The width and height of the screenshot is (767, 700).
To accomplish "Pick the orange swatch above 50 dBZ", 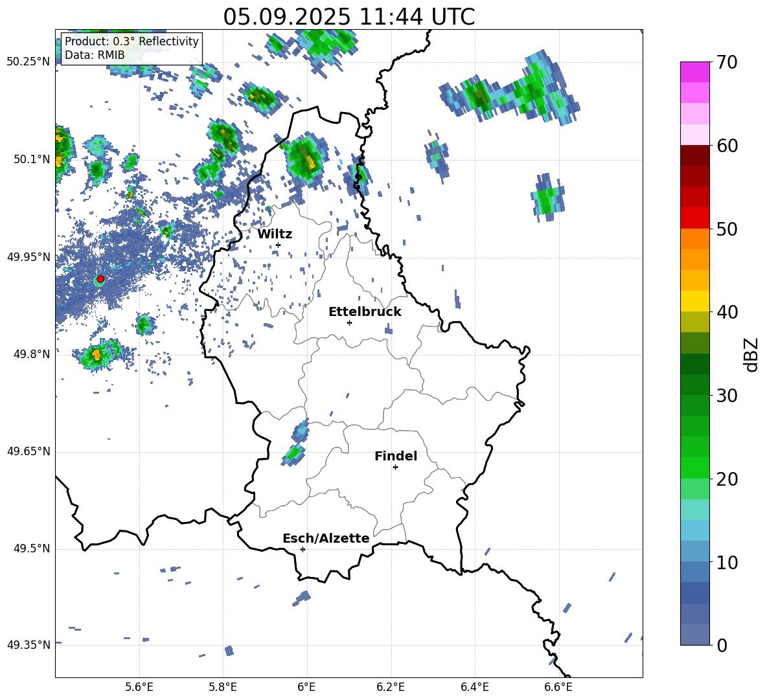I will tap(694, 238).
